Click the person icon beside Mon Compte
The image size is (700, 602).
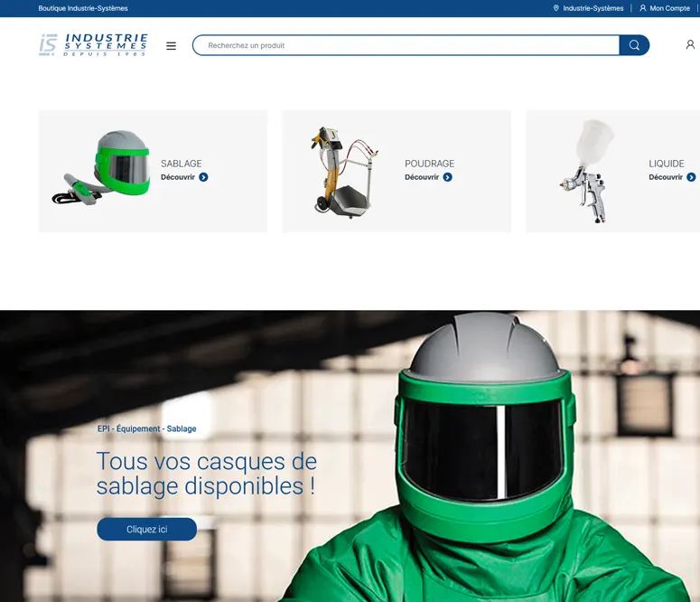[643, 8]
